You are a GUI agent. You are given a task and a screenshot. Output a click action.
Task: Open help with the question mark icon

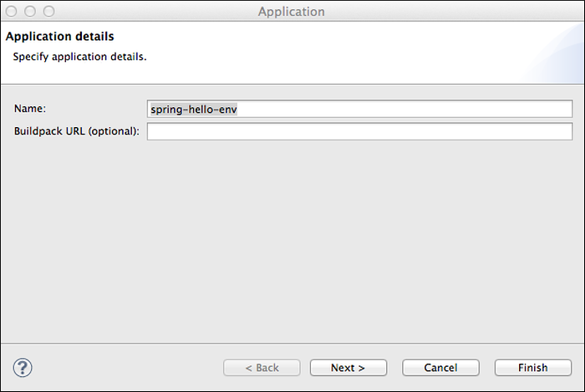coord(23,367)
